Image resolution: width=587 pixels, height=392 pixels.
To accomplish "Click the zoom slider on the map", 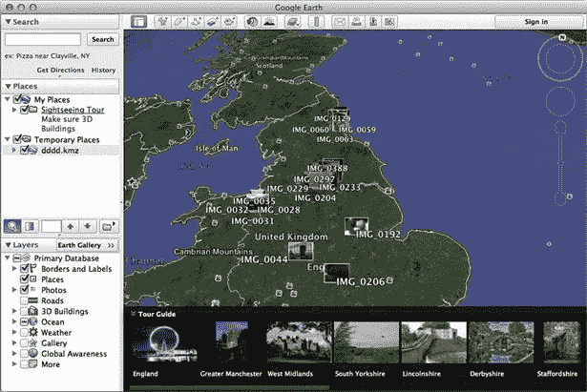I will pos(560,163).
